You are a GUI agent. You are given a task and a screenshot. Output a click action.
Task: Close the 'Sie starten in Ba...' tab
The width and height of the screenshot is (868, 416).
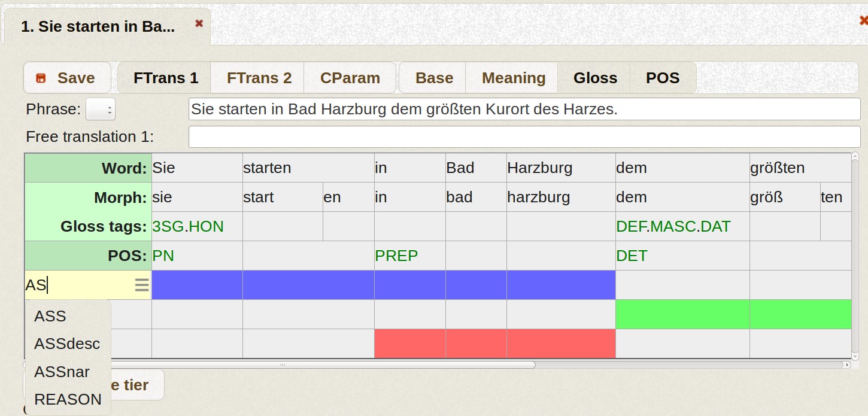[199, 23]
